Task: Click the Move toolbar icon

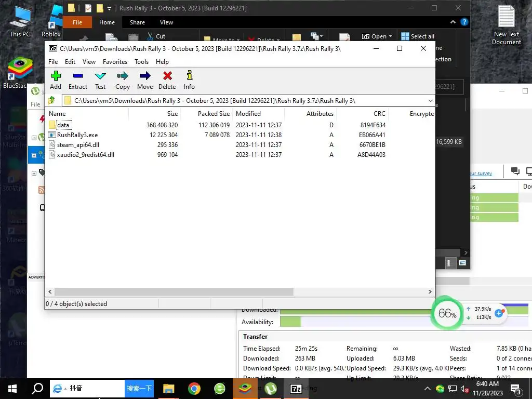Action: pos(145,80)
